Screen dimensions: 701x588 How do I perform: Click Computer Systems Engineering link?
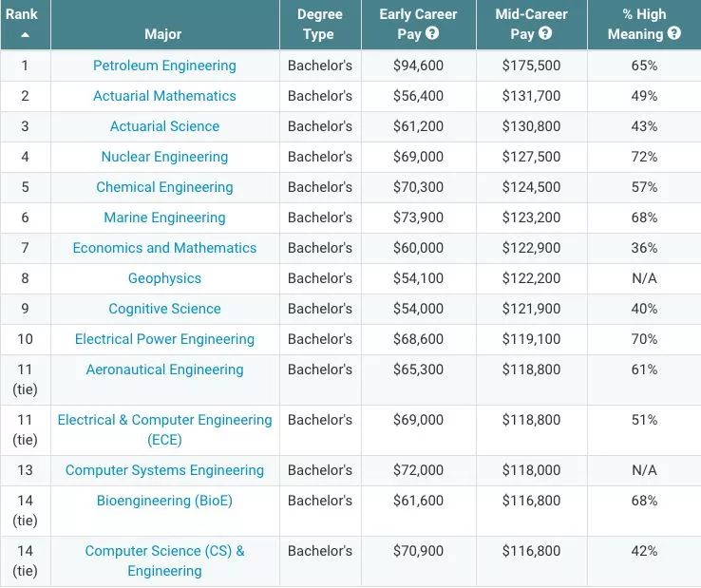tap(164, 470)
